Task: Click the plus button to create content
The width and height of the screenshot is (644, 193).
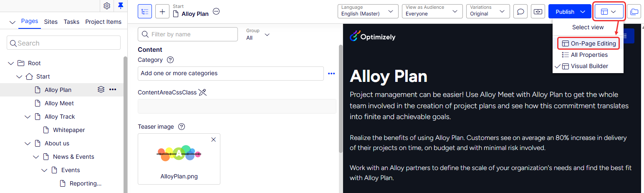Action: tap(162, 12)
